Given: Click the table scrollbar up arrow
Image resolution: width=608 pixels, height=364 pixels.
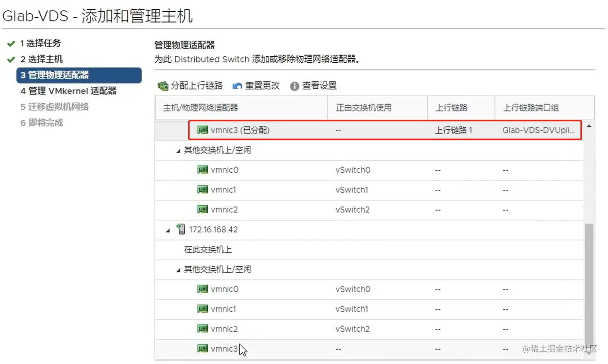Looking at the screenshot, I should pyautogui.click(x=589, y=126).
